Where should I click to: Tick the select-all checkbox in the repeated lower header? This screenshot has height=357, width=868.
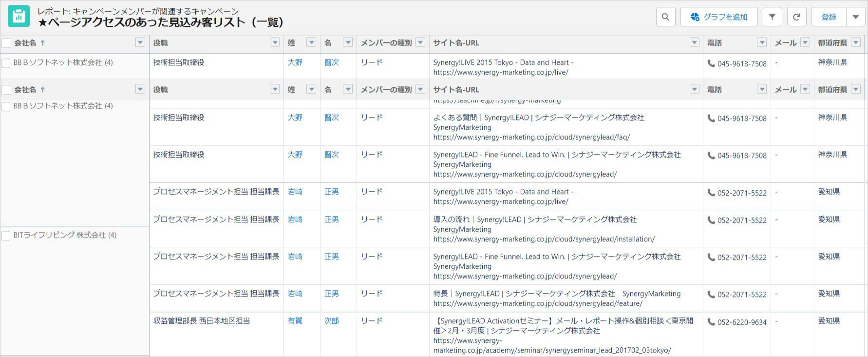(x=6, y=90)
